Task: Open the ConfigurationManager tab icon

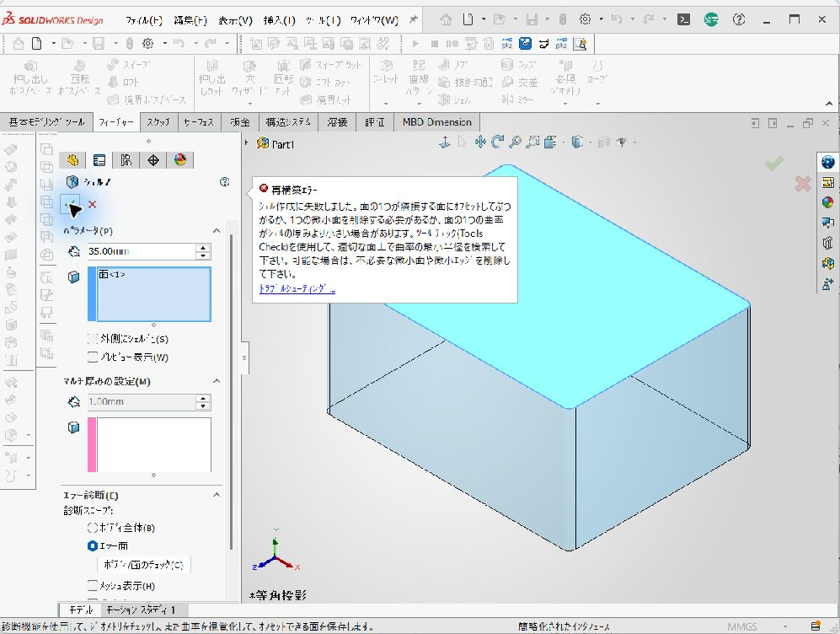Action: pyautogui.click(x=126, y=160)
